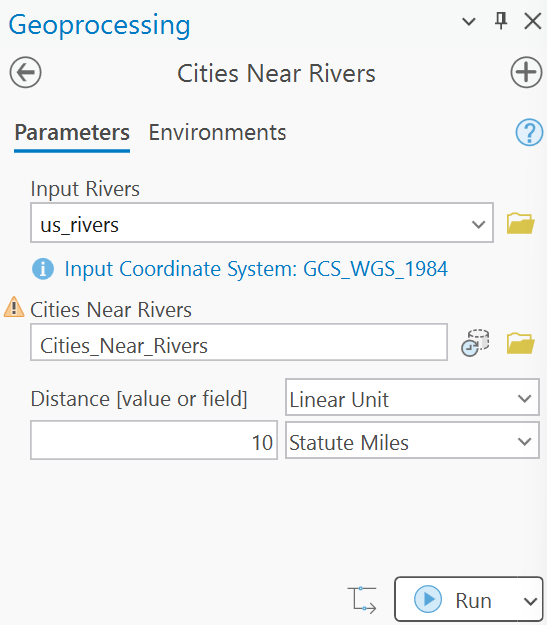Click the icon left of Run button
Screen dimensions: 547x625
tap(362, 599)
